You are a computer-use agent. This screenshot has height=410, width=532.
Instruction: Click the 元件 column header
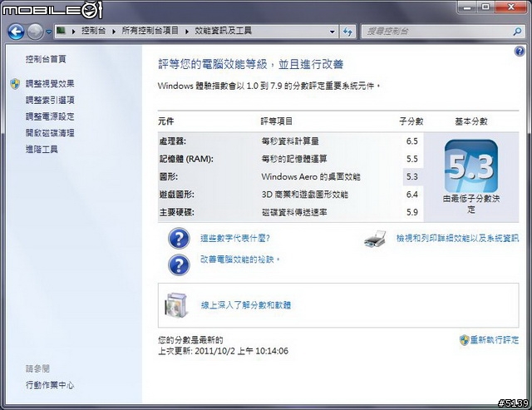(x=166, y=121)
